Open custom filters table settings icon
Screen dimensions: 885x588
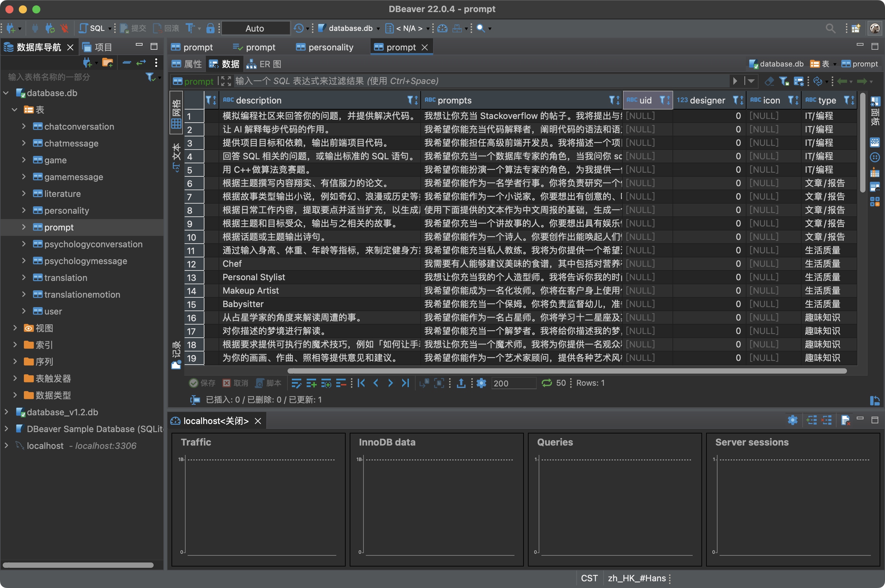click(x=799, y=81)
